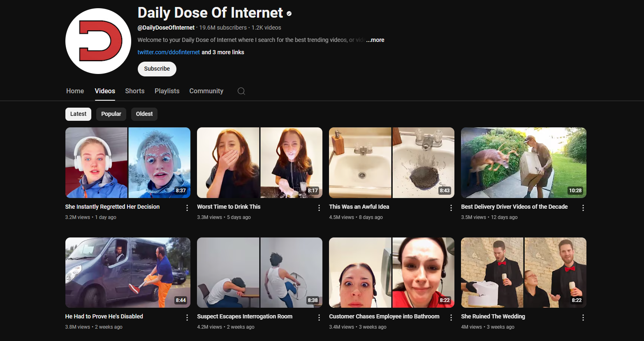This screenshot has height=341, width=644.
Task: Click the Daily Dose Of Internet channel title
Action: tap(210, 13)
